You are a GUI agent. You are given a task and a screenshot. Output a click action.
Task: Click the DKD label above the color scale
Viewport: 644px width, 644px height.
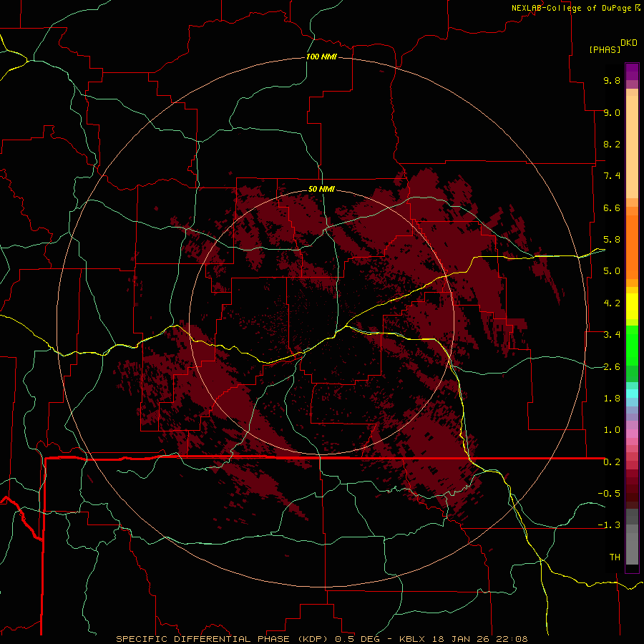pyautogui.click(x=629, y=43)
